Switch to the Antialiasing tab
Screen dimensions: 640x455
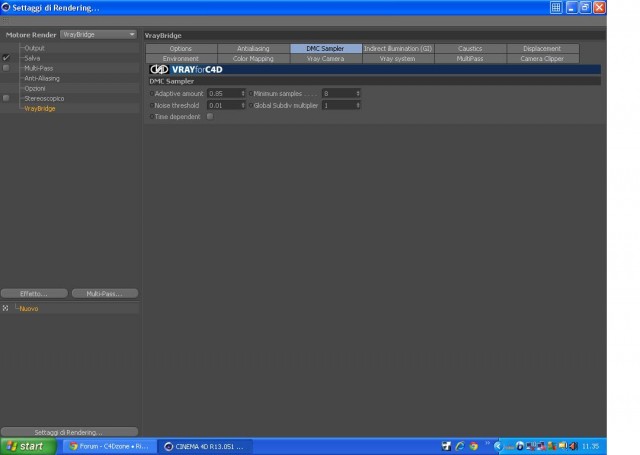pos(253,48)
